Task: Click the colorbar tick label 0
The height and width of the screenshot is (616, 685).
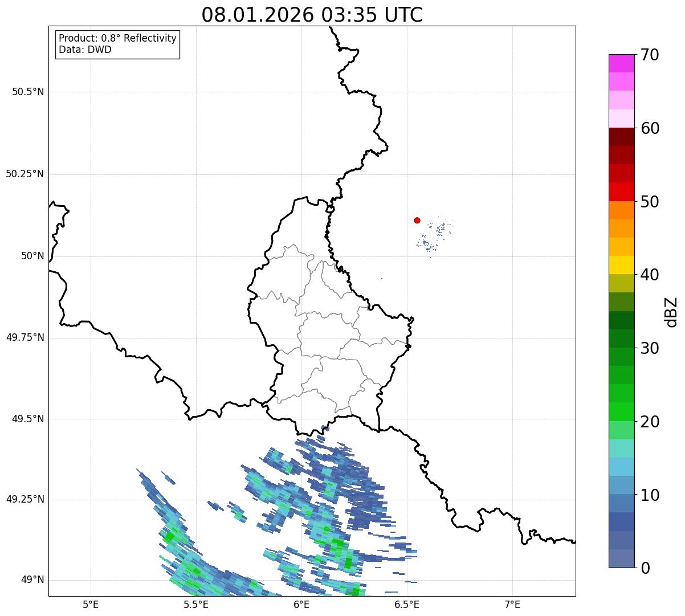Action: coord(645,568)
